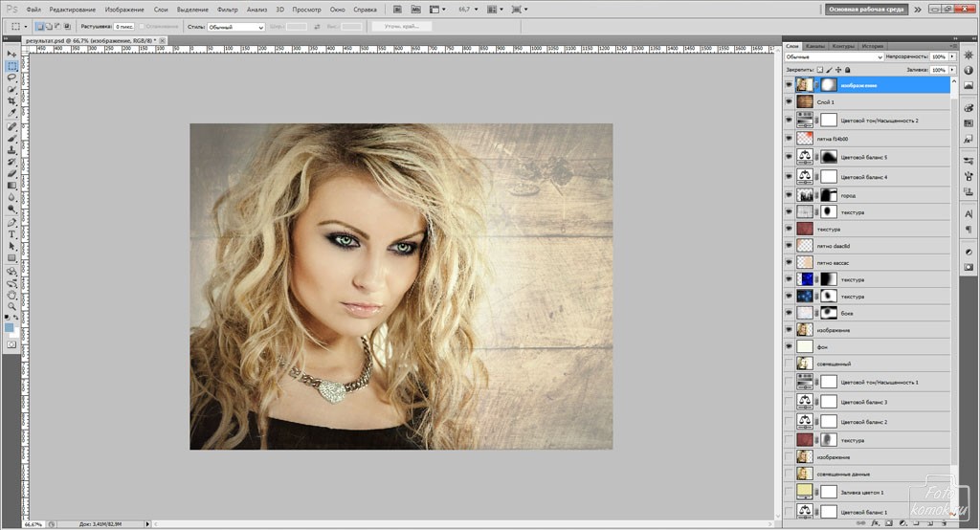This screenshot has height=530, width=980.
Task: Pick the Crop tool
Action: pos(11,100)
